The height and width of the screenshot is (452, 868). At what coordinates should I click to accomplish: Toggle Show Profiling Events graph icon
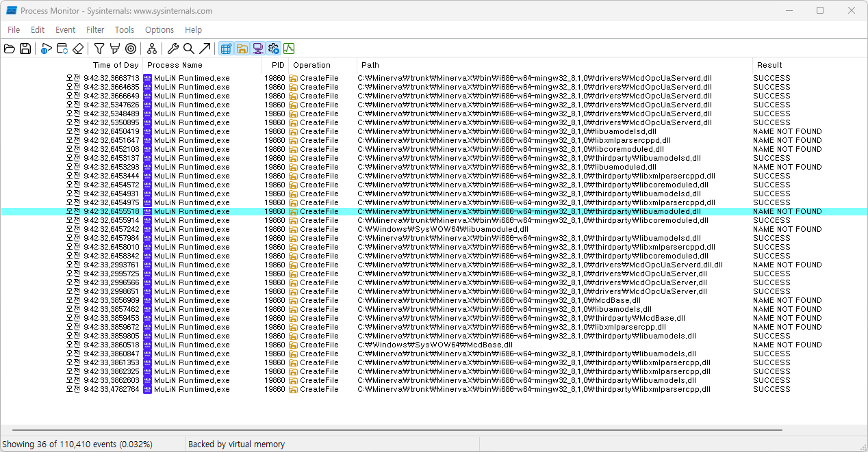[x=289, y=49]
